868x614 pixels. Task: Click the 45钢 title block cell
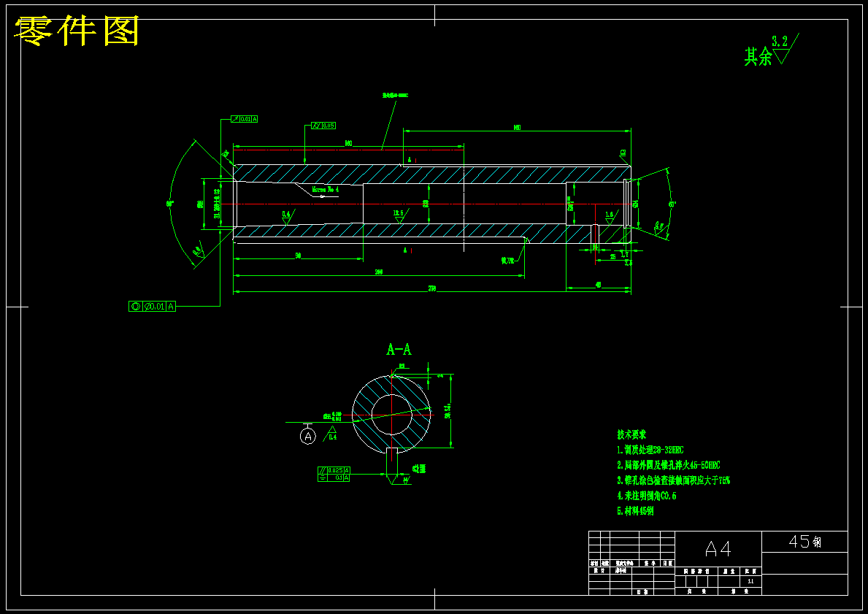(x=805, y=542)
